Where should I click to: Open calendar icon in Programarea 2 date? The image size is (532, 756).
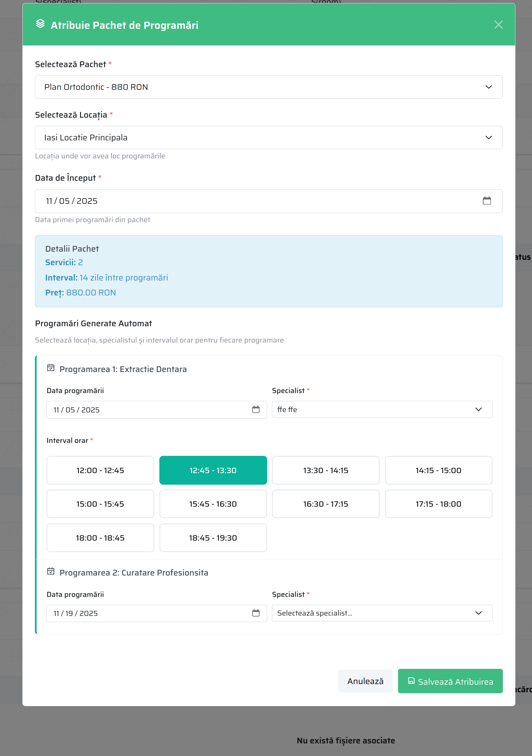[256, 613]
